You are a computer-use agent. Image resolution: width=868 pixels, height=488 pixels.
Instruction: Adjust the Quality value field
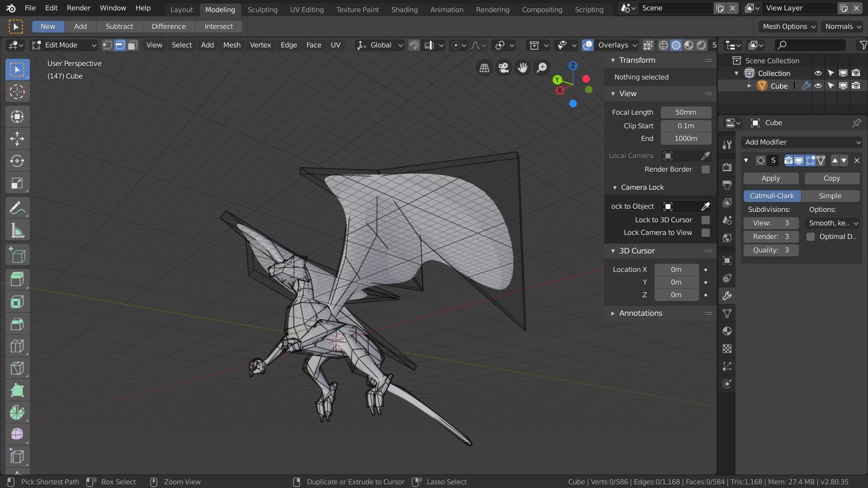click(771, 250)
